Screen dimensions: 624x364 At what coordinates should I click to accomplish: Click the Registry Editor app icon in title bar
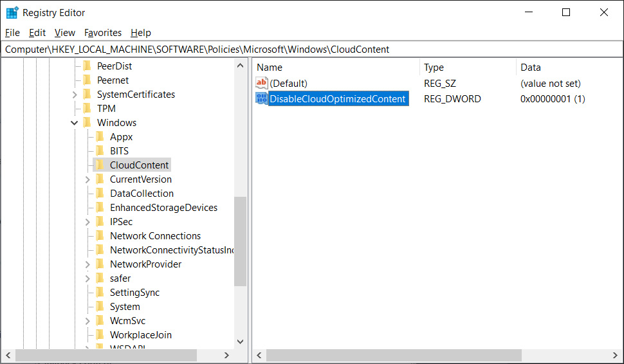tap(12, 13)
